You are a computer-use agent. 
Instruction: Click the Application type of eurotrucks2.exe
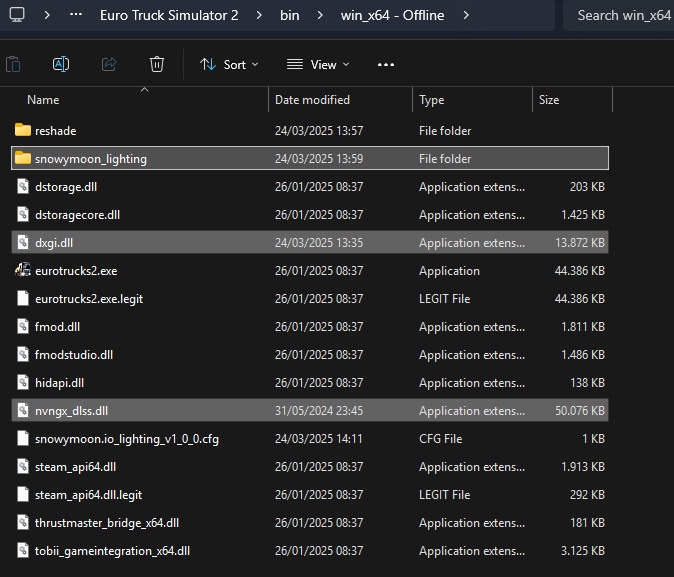click(449, 270)
